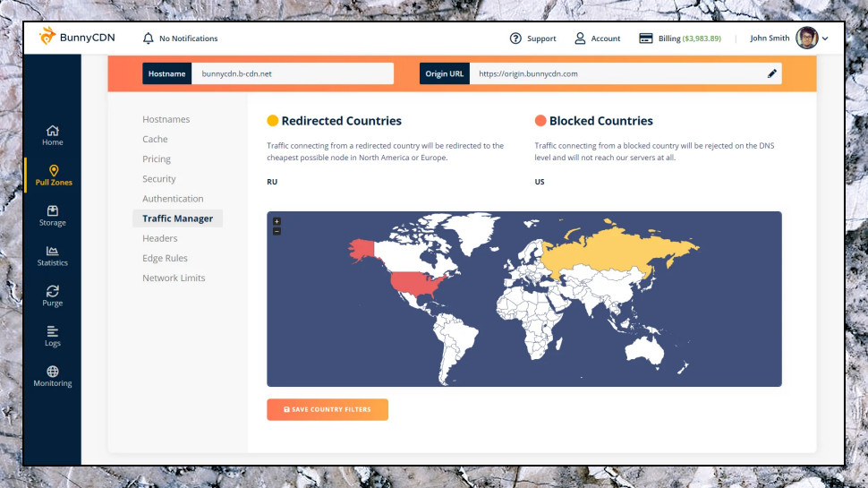868x488 pixels.
Task: Select the Pricing settings tab
Action: pyautogui.click(x=157, y=159)
